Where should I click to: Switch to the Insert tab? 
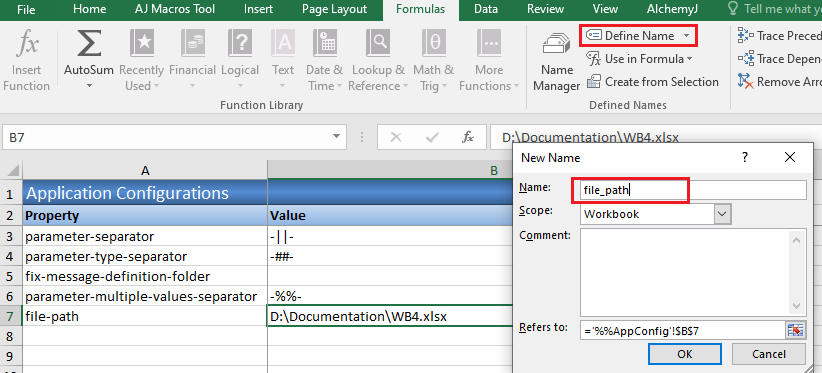point(258,9)
